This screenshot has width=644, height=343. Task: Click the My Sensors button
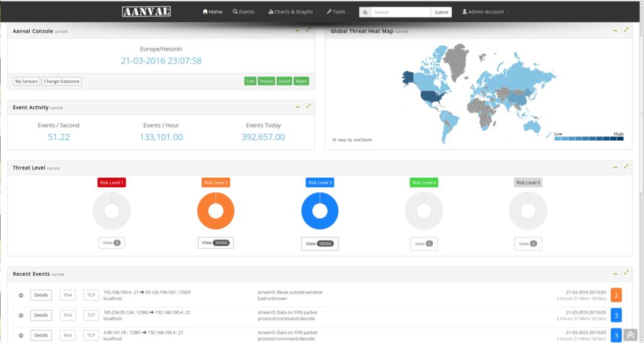26,81
